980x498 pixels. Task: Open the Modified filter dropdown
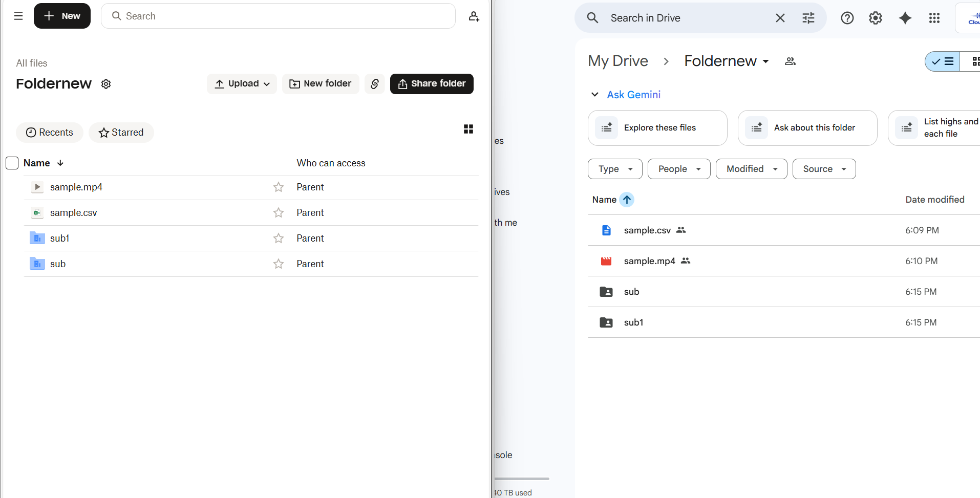[x=751, y=169]
